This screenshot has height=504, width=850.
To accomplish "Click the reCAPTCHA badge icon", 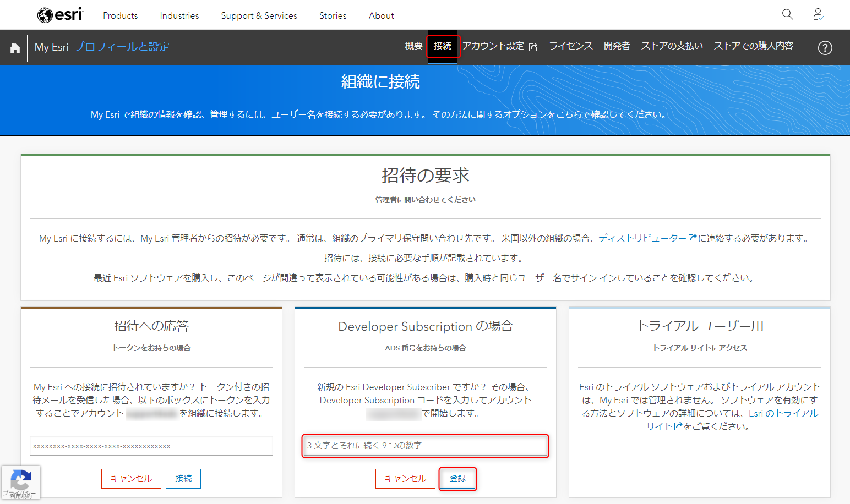I will 20,480.
